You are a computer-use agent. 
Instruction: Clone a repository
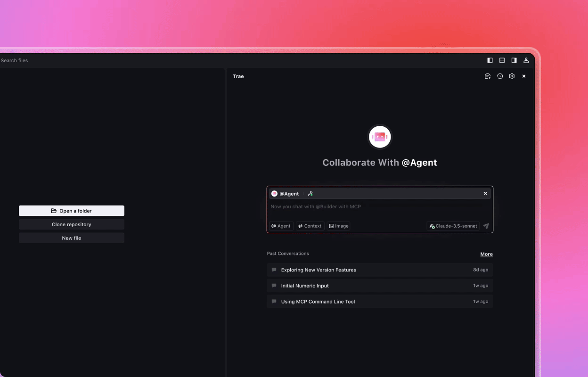(71, 224)
